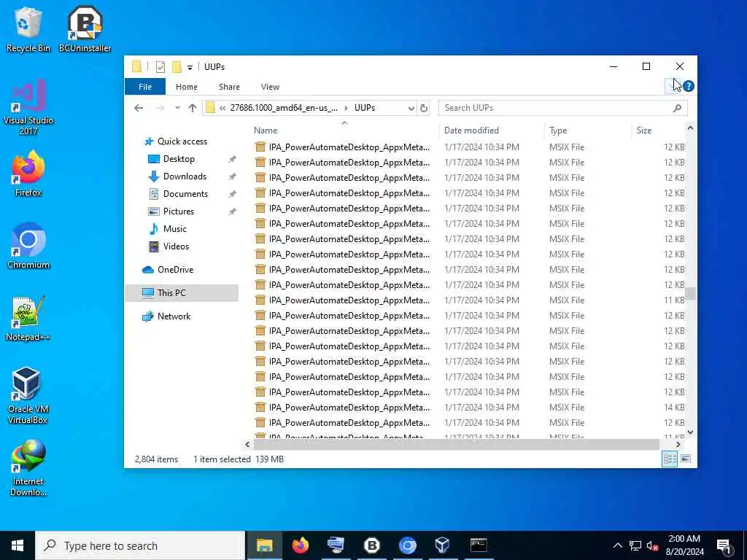Screen dimensions: 747x560
Task: Open Chromium from the taskbar
Action: click(x=407, y=545)
